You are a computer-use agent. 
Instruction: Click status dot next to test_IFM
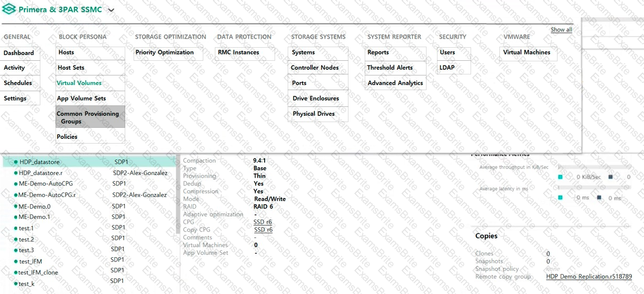coord(16,262)
